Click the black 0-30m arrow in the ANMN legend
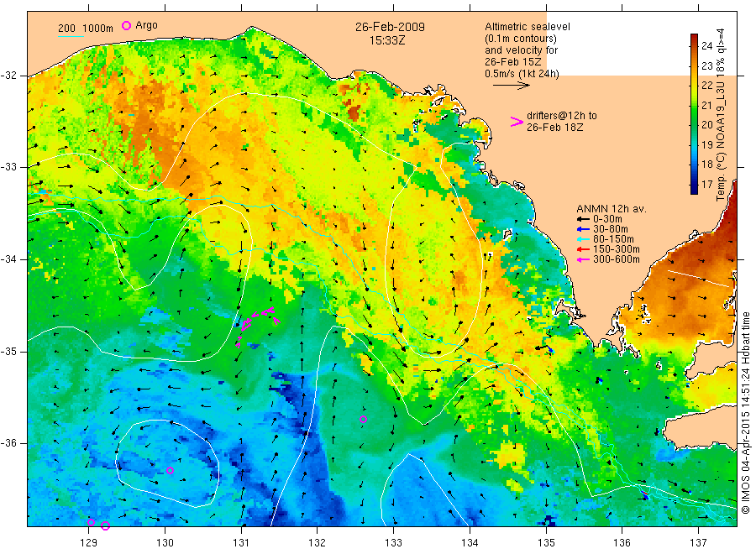 [x=584, y=219]
